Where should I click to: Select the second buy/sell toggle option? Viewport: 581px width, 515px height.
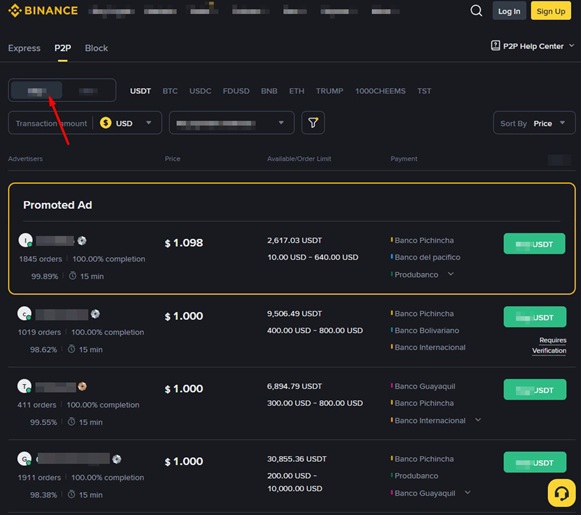88,90
